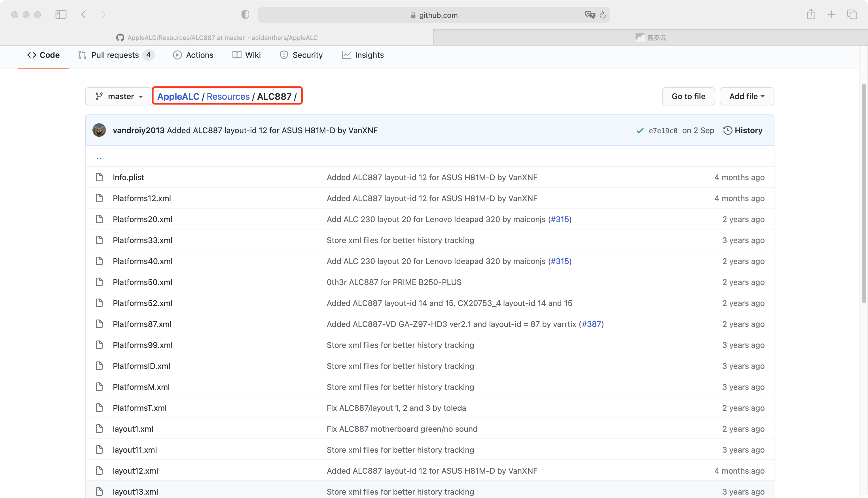868x498 pixels.
Task: Open the Security tab
Action: click(301, 55)
